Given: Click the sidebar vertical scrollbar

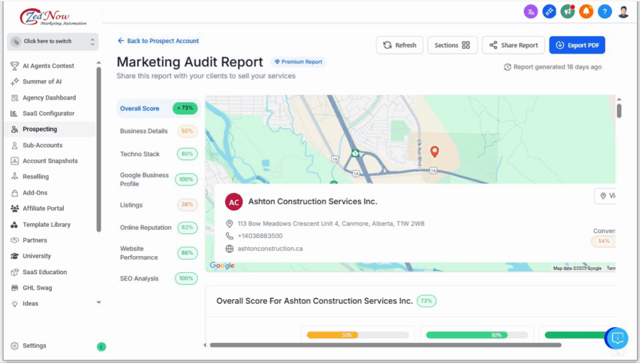Looking at the screenshot, I should 98,149.
